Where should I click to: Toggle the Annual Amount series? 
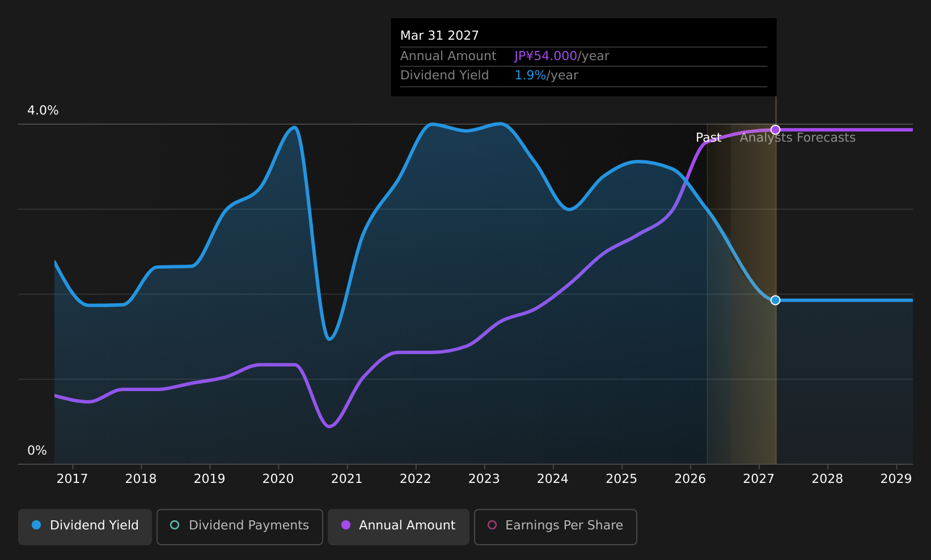(399, 527)
